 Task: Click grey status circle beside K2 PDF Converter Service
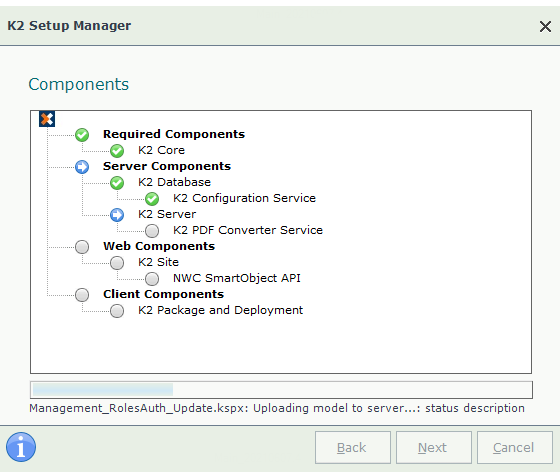tap(152, 231)
